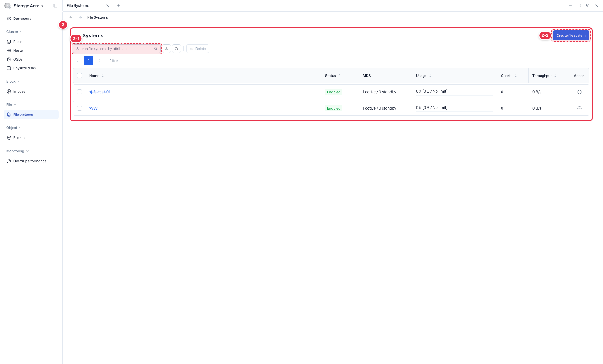Open the action menu for the yyyy row
Screen dimensions: 603x364
pyautogui.click(x=579, y=108)
